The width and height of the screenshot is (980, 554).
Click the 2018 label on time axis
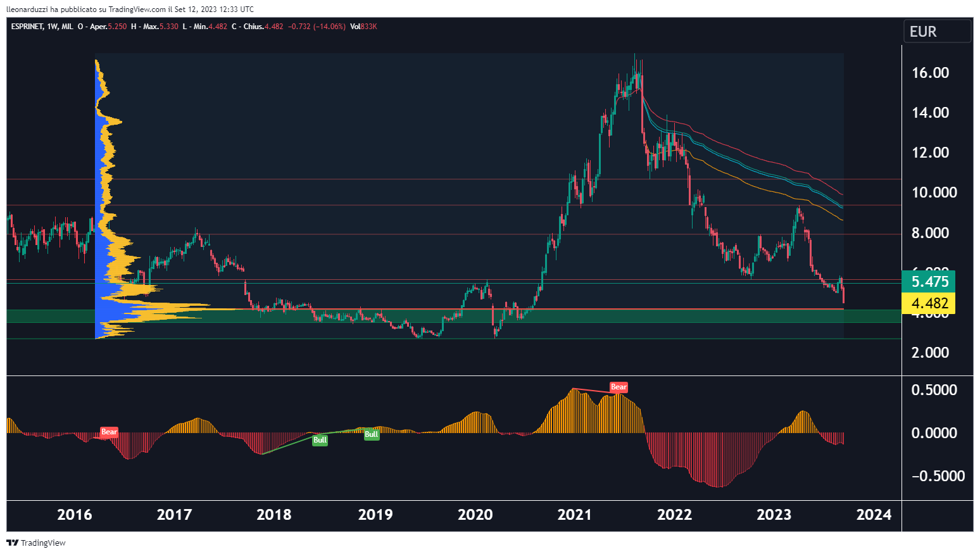point(274,515)
